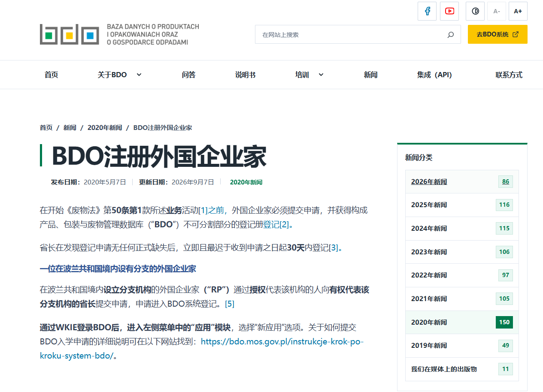Image resolution: width=543 pixels, height=392 pixels.
Task: Open the 集成（API）menu item
Action: pyautogui.click(x=434, y=75)
